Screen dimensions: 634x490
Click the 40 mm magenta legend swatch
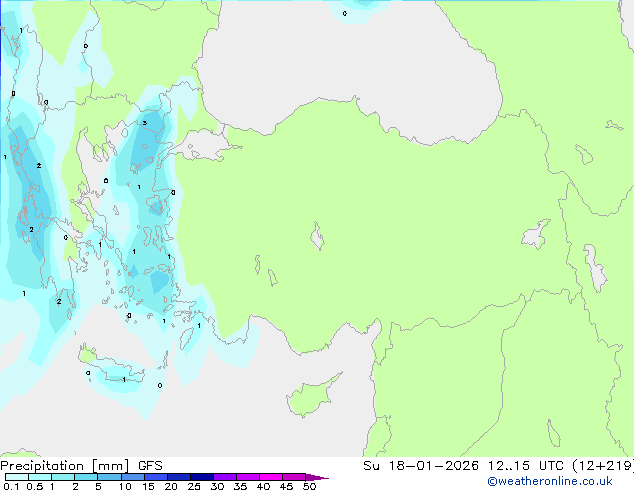pos(271,477)
